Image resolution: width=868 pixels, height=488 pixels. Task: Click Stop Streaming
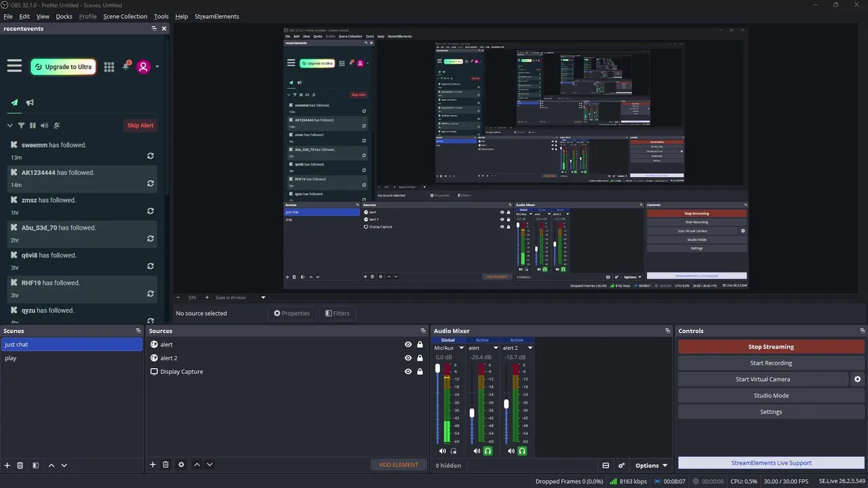coord(771,346)
